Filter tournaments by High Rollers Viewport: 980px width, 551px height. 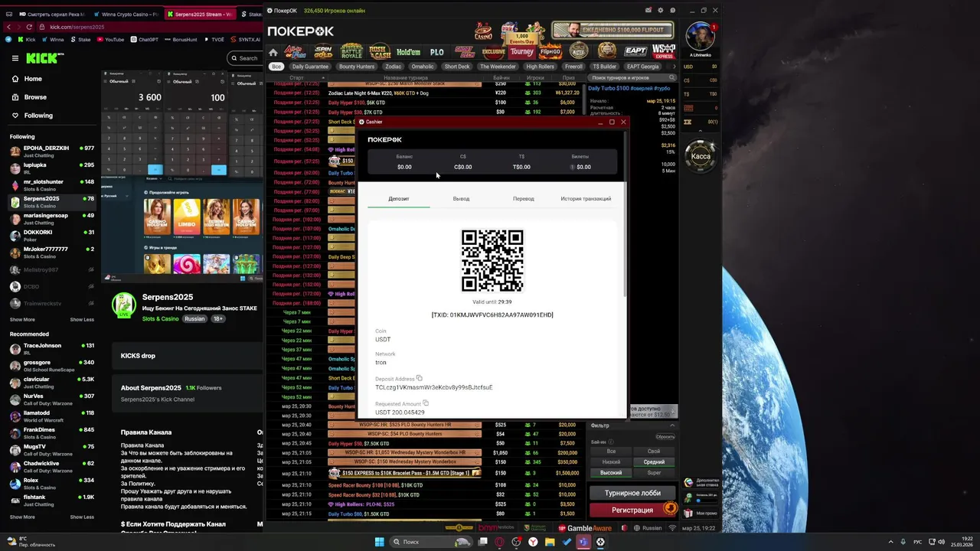click(x=541, y=67)
